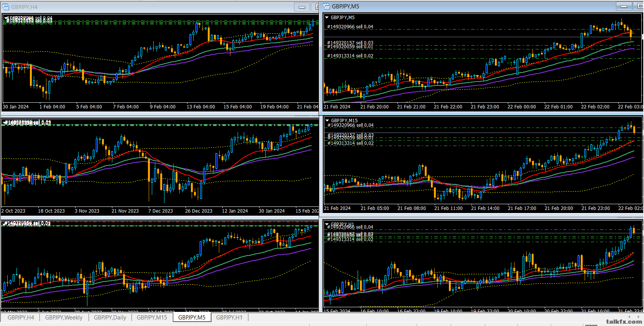Select sell 0.04 order #149320966 on M5 chart
The image size is (644, 326).
click(350, 27)
